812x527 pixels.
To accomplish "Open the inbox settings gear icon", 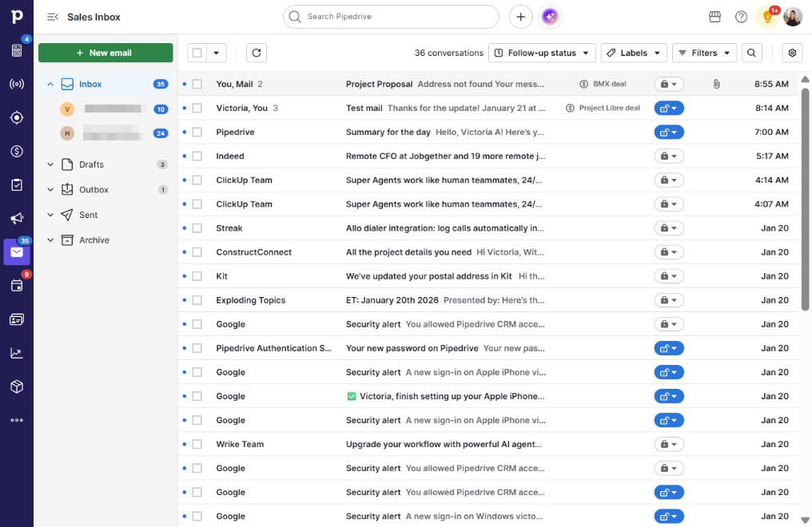I will tap(792, 53).
